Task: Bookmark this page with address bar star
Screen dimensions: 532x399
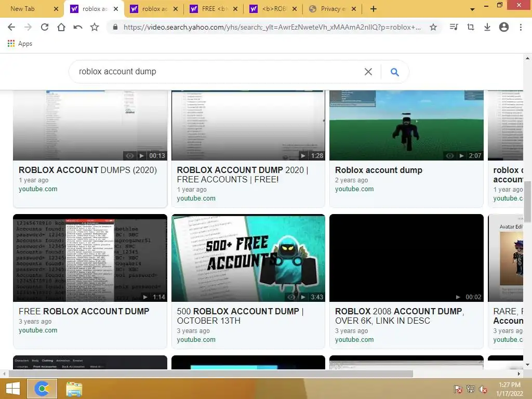Action: pos(433,27)
